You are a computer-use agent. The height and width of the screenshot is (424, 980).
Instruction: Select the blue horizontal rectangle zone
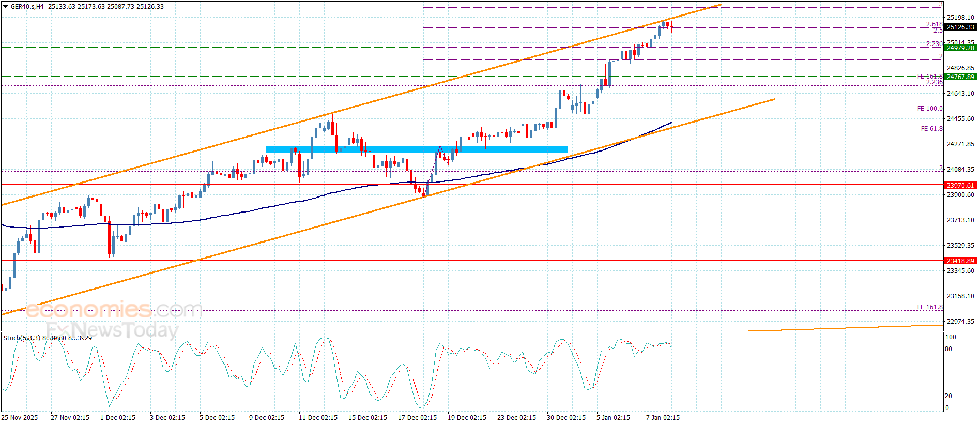(x=417, y=149)
